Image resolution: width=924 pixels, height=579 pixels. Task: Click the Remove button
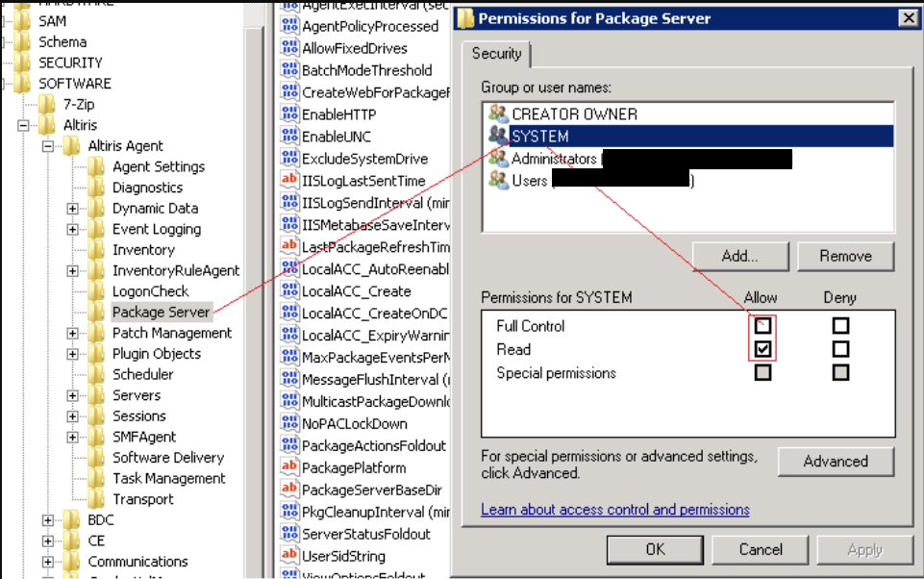coord(845,256)
